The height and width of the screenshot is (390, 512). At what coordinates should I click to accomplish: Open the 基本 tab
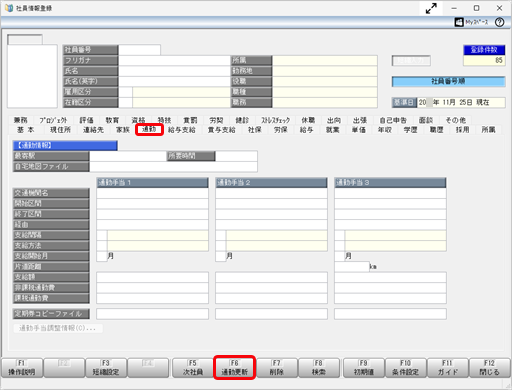coord(26,130)
